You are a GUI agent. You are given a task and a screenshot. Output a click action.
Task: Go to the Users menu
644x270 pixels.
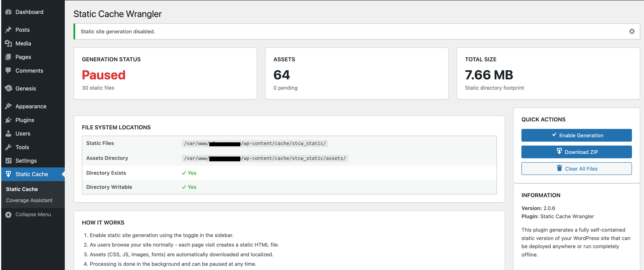click(x=23, y=133)
